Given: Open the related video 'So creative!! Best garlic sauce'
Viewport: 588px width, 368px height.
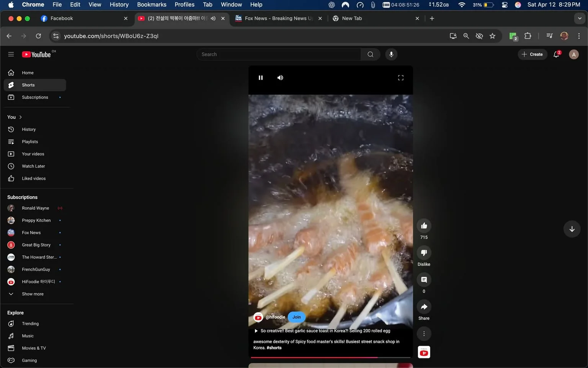Looking at the screenshot, I should click(x=322, y=331).
